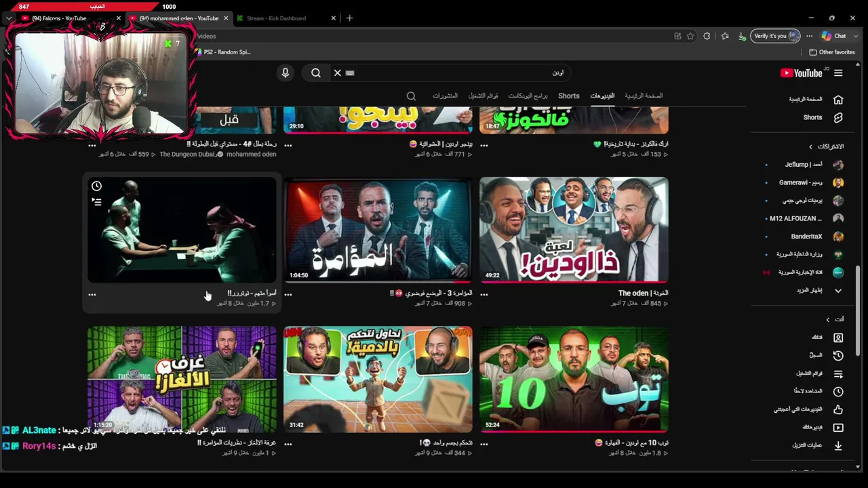The width and height of the screenshot is (868, 488).
Task: Play the غرف الألغاز 1:15:20 thumbnail
Action: [x=182, y=380]
